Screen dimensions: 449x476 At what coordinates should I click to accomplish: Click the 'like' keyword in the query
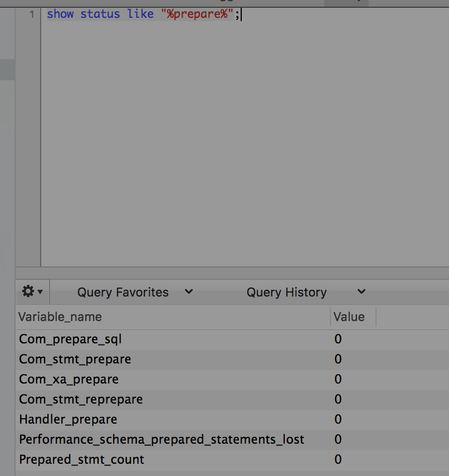140,14
